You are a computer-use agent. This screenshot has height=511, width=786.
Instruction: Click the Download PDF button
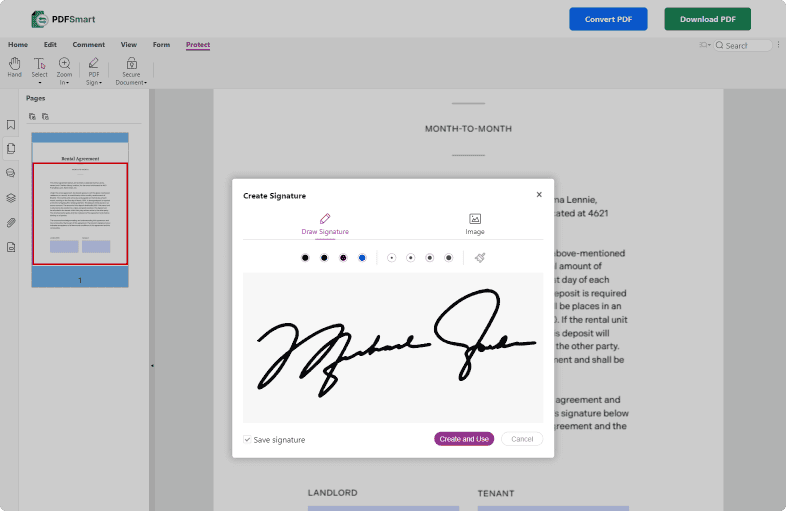coord(707,19)
